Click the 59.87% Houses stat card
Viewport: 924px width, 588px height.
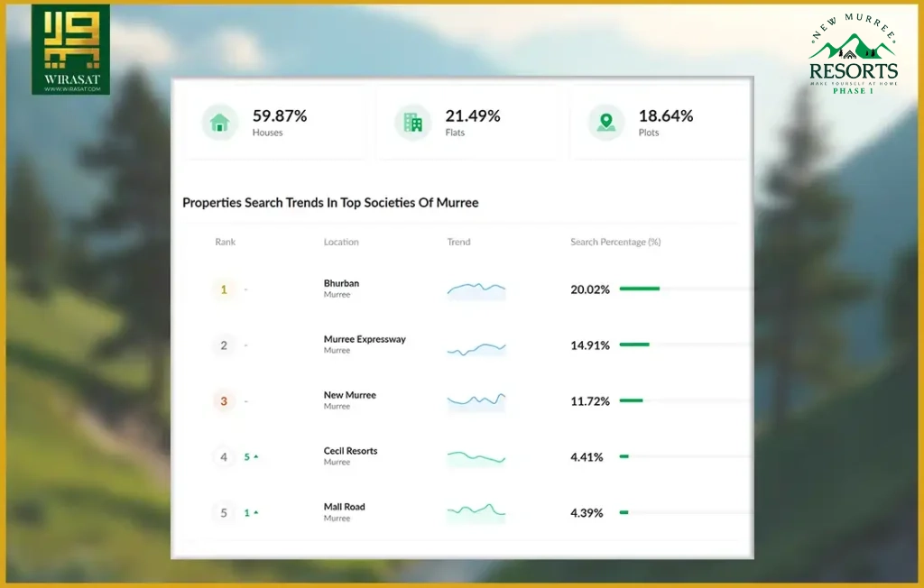tap(274, 123)
